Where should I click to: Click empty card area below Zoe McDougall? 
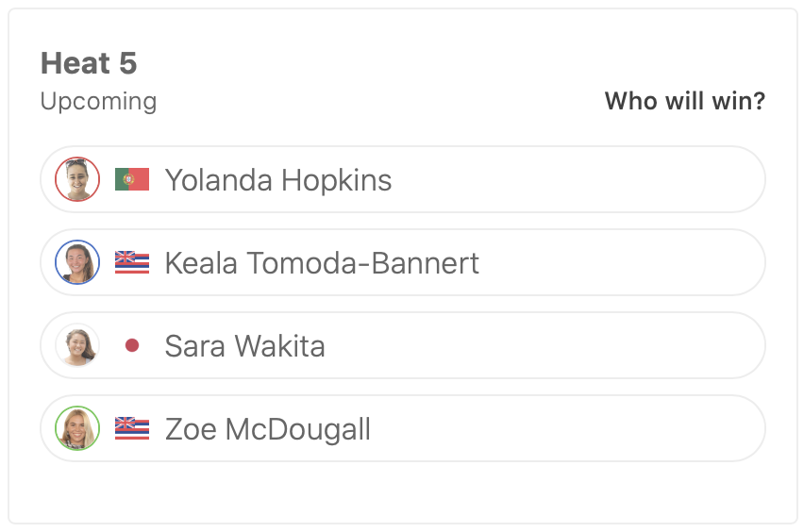(x=402, y=490)
